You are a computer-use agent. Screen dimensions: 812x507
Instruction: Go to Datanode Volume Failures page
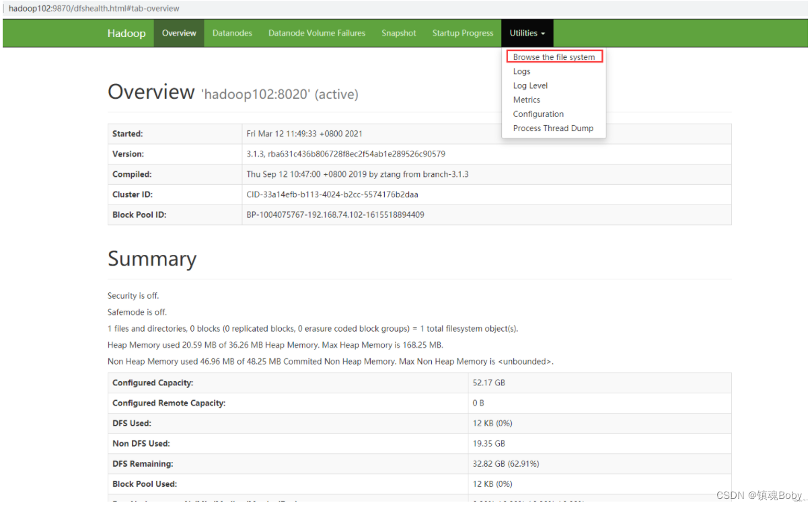point(316,32)
